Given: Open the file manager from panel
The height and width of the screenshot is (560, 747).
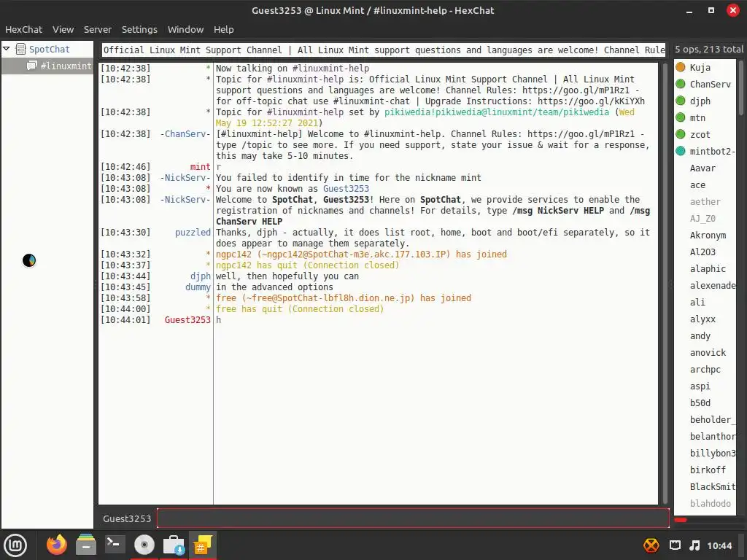Looking at the screenshot, I should pyautogui.click(x=86, y=545).
